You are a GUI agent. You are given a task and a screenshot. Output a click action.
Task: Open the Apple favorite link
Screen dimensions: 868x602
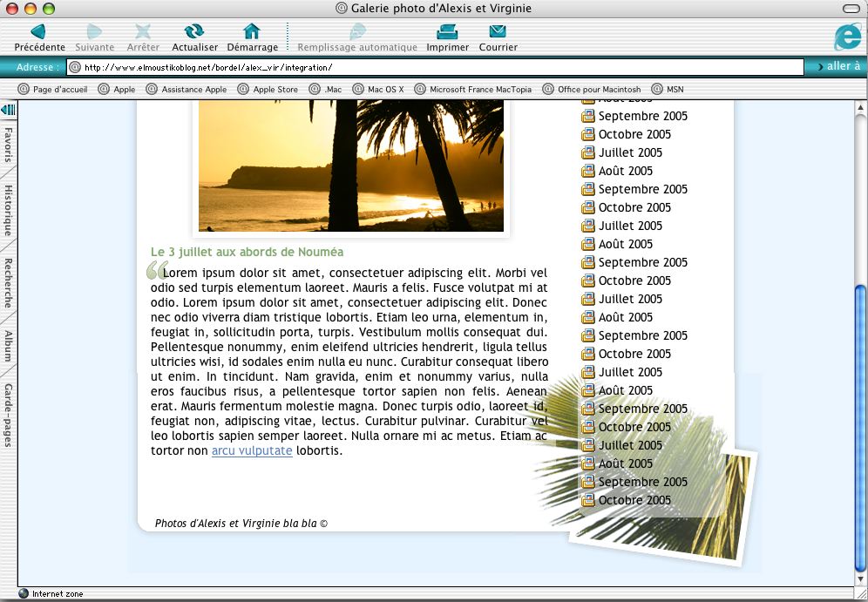coord(116,89)
